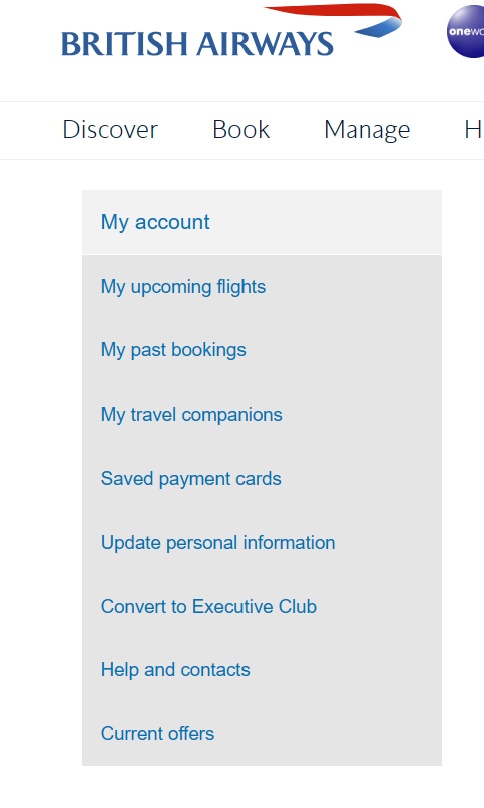
Task: Open Help and contacts link
Action: click(176, 670)
